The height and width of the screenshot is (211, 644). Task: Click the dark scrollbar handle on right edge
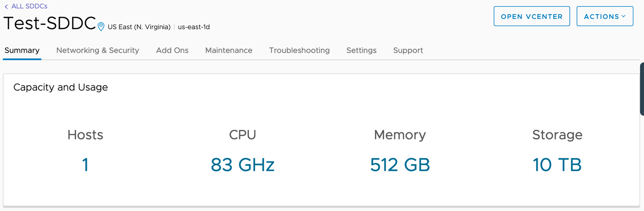pyautogui.click(x=642, y=89)
